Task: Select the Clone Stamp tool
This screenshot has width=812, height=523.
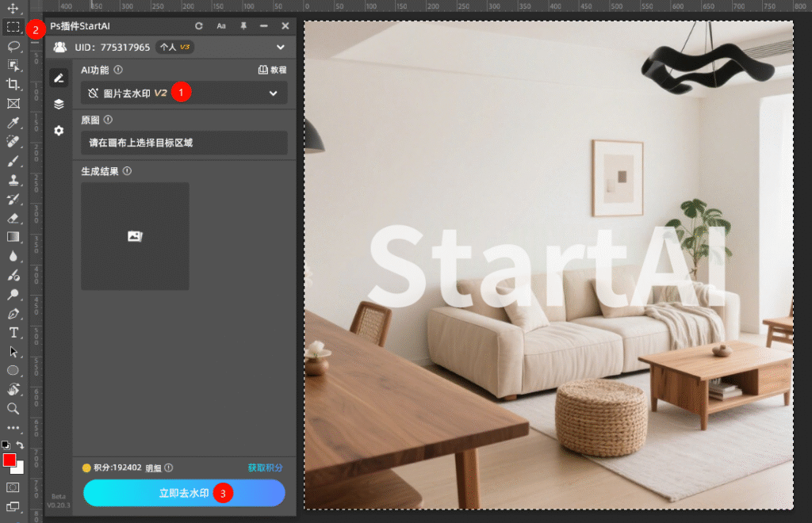Action: 13,180
